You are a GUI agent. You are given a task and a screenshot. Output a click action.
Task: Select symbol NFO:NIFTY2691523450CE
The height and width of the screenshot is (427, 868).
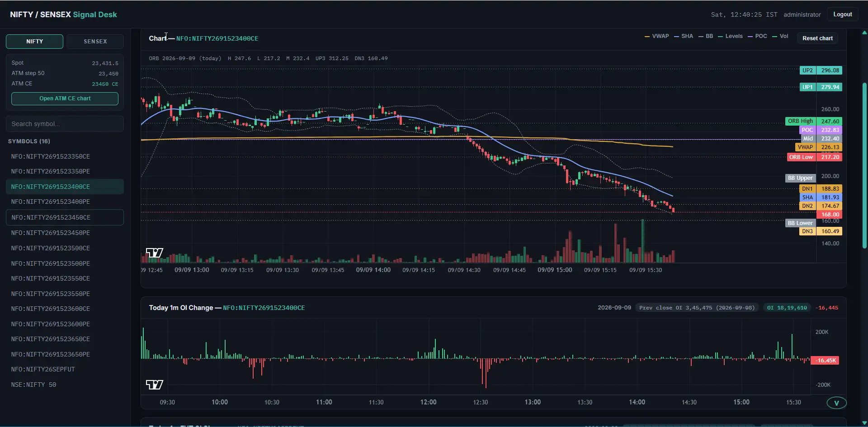pyautogui.click(x=65, y=217)
